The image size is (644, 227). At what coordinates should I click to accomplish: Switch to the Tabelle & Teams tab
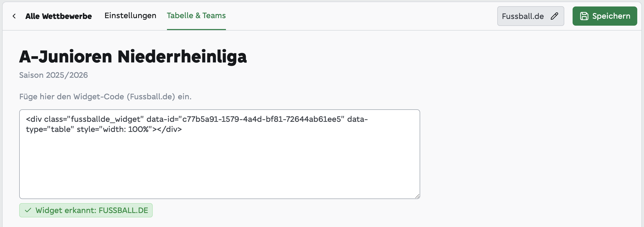coord(196,16)
